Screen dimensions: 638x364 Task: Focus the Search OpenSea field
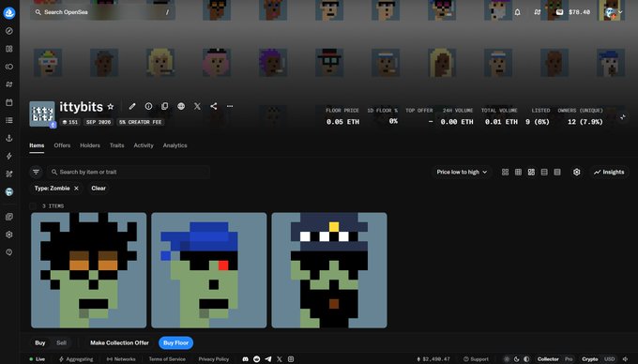point(103,12)
